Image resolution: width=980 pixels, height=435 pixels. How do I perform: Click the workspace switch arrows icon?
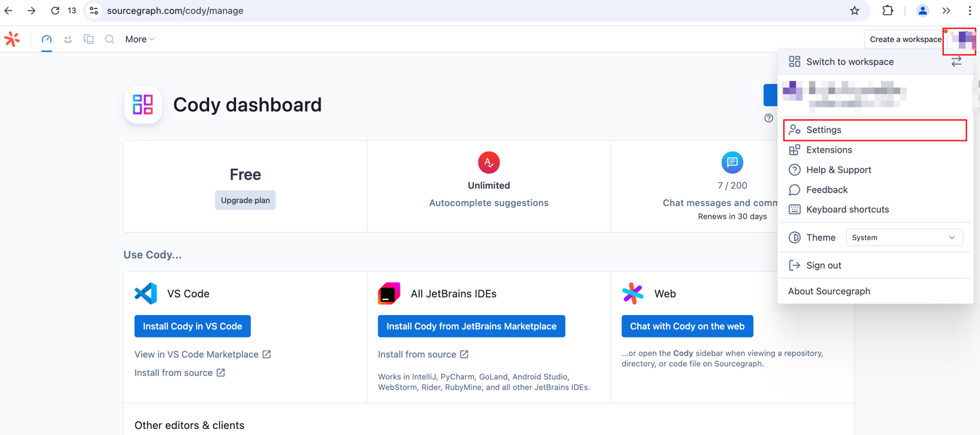(956, 62)
